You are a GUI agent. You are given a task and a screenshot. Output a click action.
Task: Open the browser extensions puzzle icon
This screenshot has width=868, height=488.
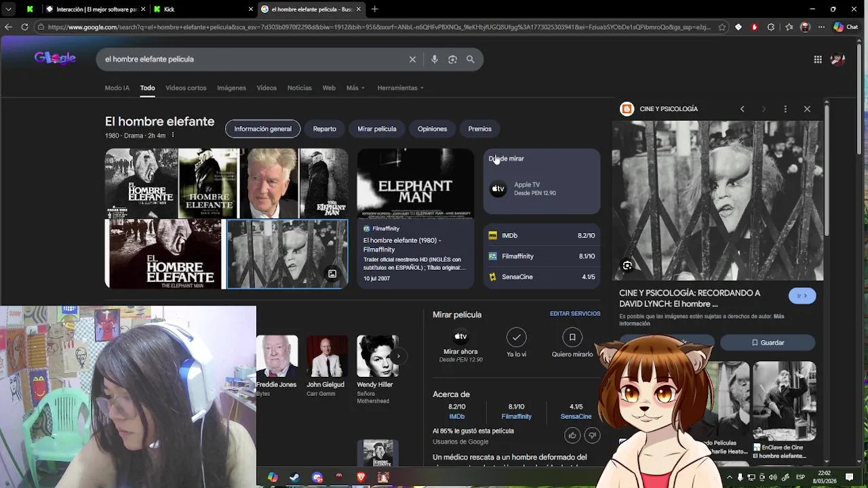click(x=771, y=27)
